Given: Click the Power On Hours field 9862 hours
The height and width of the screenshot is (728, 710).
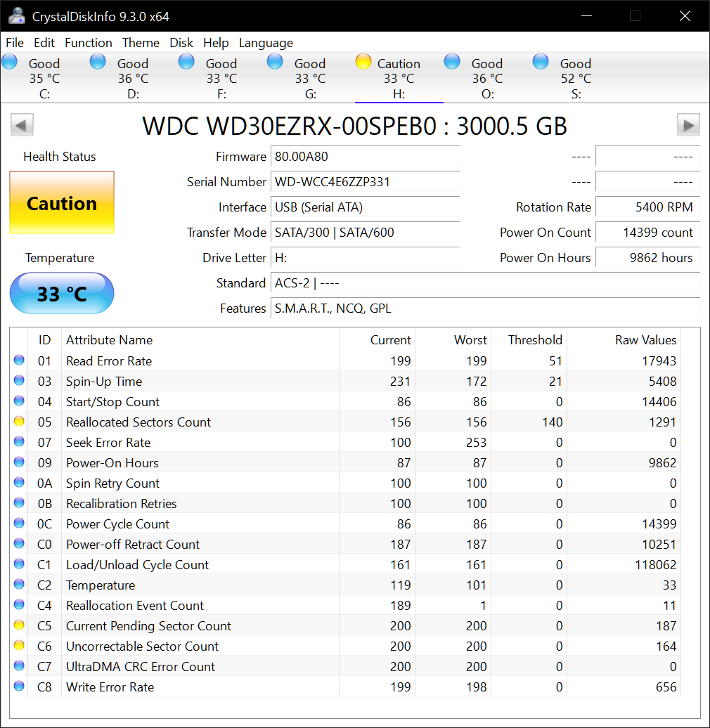Looking at the screenshot, I should (x=647, y=258).
